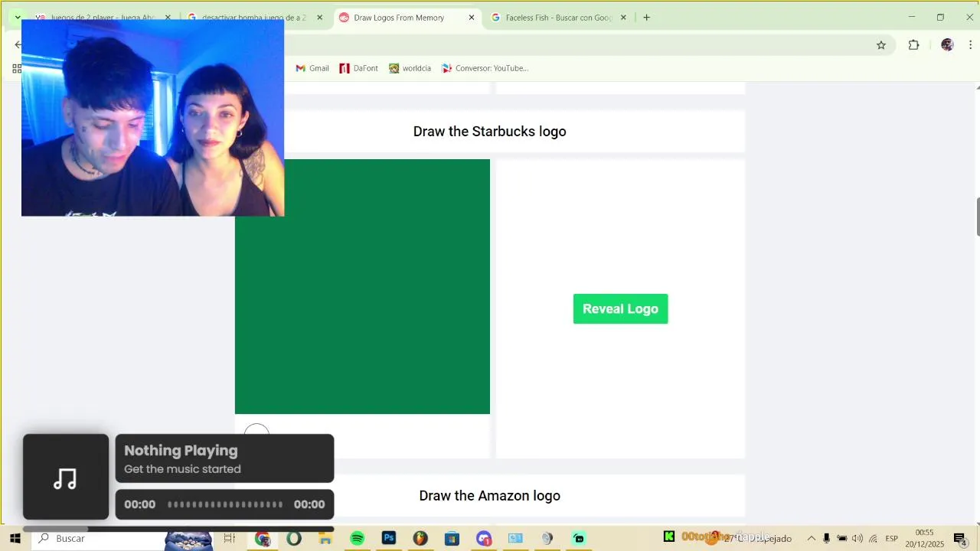Open the Gmail bookmark
The height and width of the screenshot is (551, 980).
click(x=312, y=68)
